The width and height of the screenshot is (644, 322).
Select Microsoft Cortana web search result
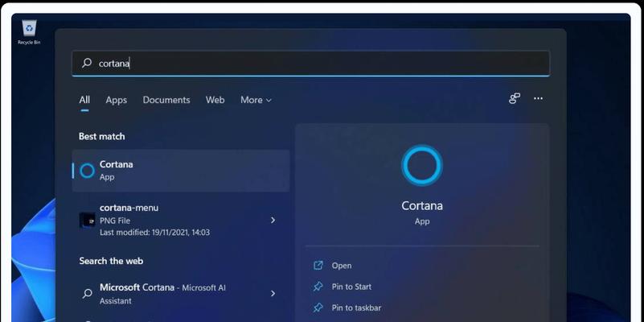[x=181, y=294]
